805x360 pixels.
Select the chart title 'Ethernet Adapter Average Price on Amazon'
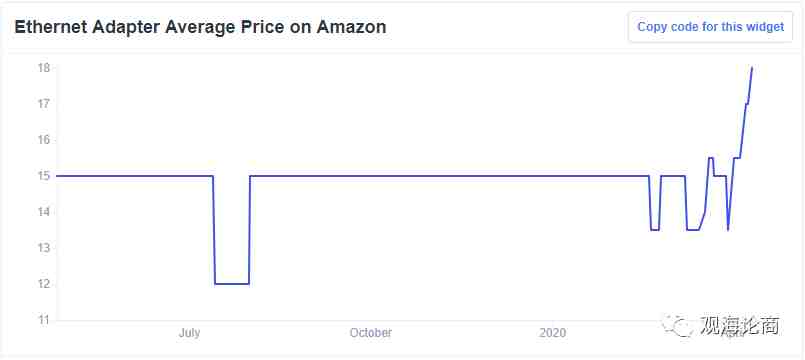(200, 27)
